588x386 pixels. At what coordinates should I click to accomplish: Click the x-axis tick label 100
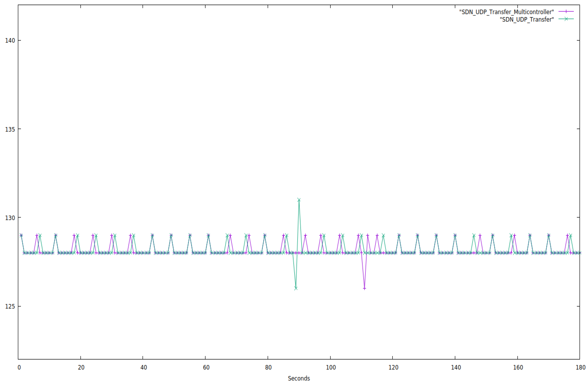coord(331,367)
